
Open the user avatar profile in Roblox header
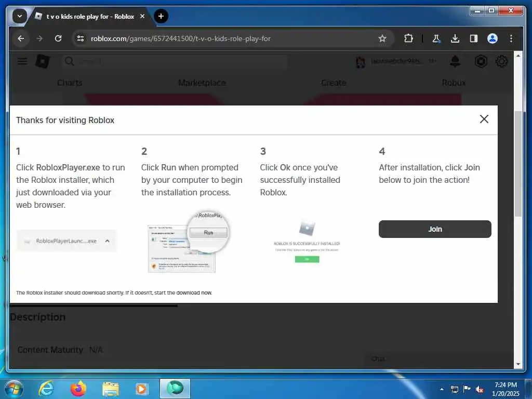click(361, 62)
